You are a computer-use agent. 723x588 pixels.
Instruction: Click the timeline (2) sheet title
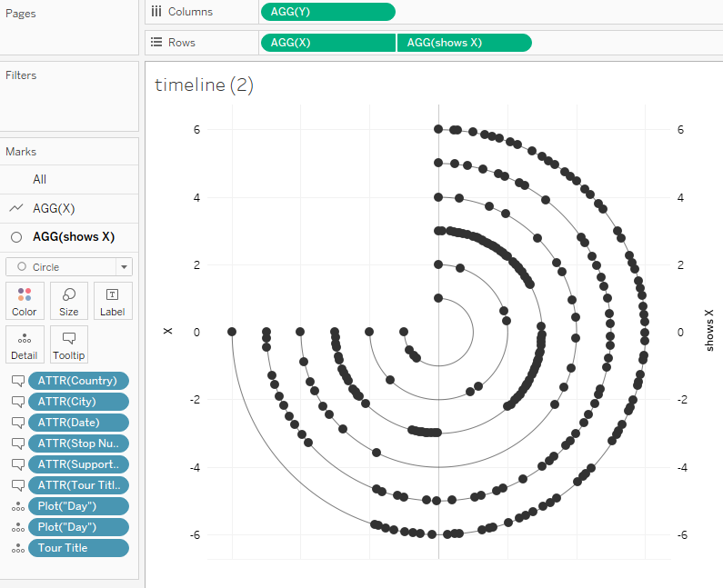(x=204, y=85)
